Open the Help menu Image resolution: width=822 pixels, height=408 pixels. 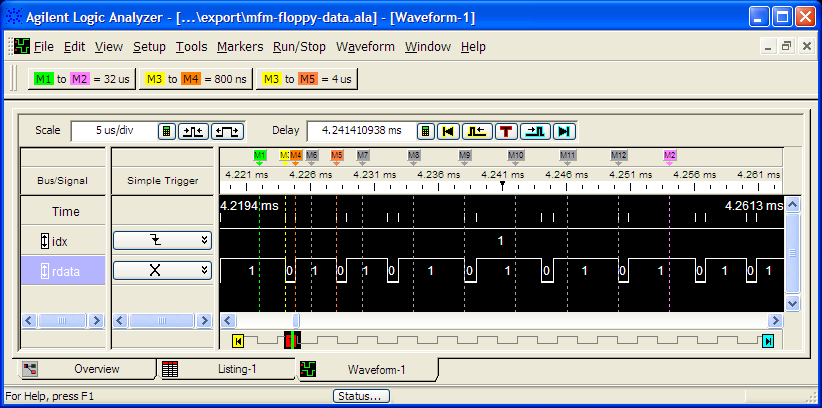click(x=473, y=47)
